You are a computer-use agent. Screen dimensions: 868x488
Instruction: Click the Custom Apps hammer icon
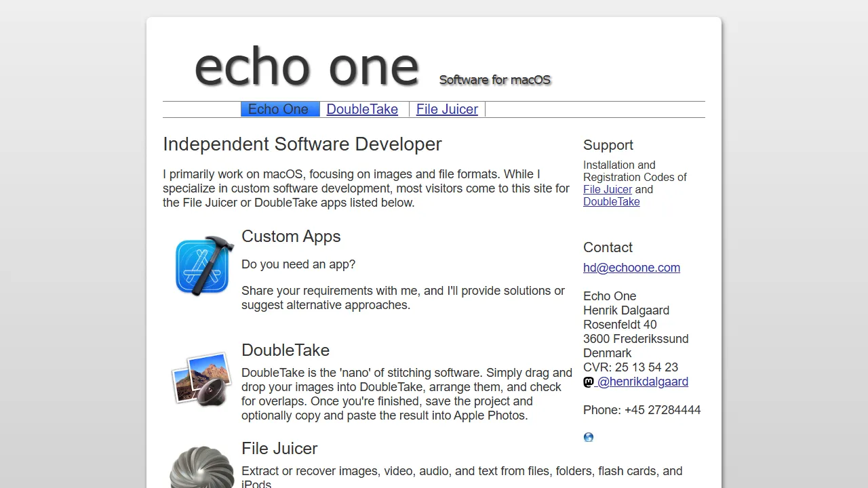pos(201,265)
